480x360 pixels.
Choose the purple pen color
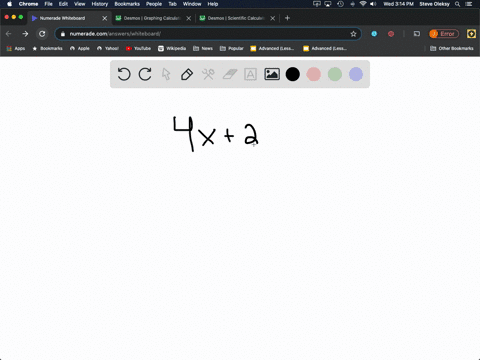(356, 74)
